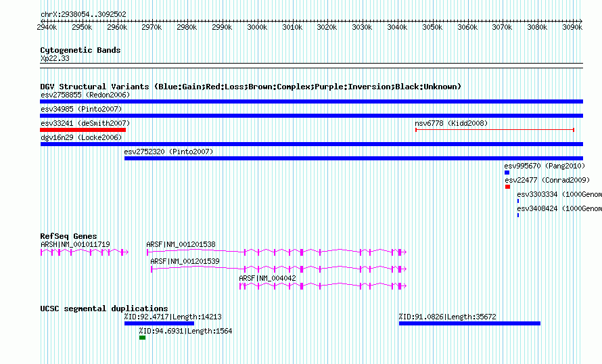The width and height of the screenshot is (602, 364).
Task: Click the Cytogenetic Bands track heading
Action: (x=80, y=50)
